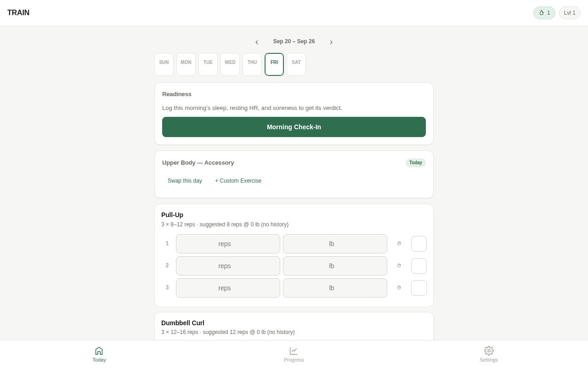Open the Lvl 1 level badge
This screenshot has width=588, height=368.
pyautogui.click(x=570, y=13)
